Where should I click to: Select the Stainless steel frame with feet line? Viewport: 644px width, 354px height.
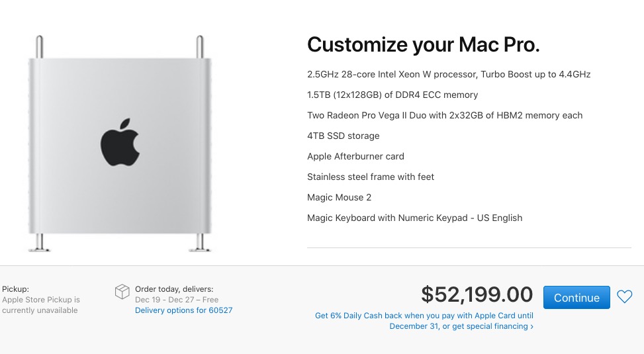click(371, 177)
